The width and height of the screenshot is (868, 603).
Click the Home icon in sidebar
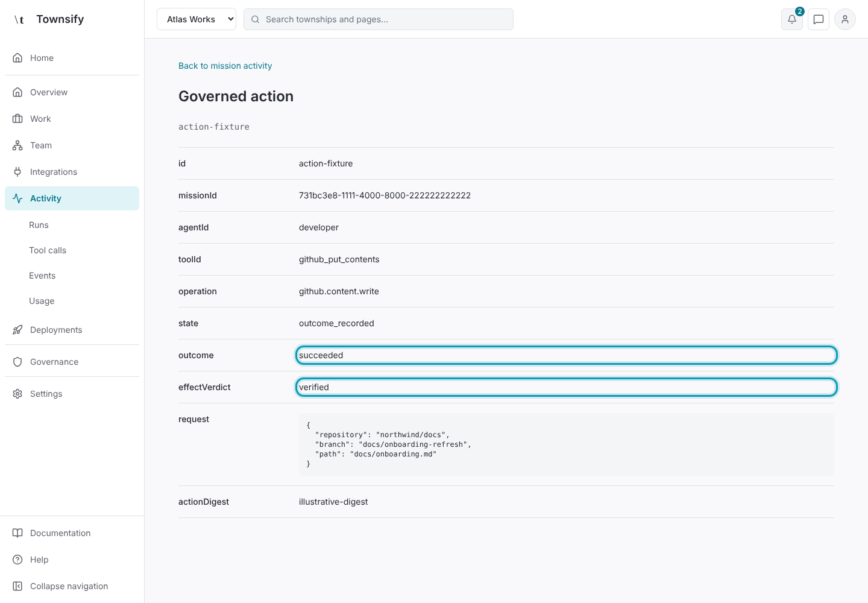click(17, 58)
